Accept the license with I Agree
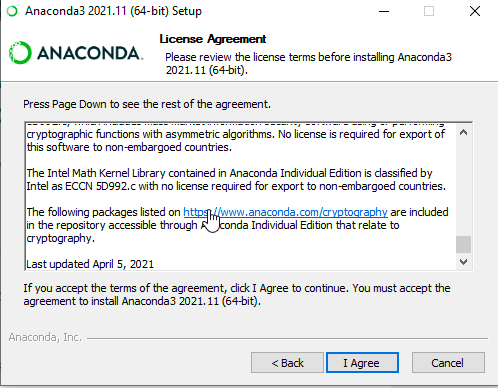Image resolution: width=498 pixels, height=388 pixels. coord(362,363)
